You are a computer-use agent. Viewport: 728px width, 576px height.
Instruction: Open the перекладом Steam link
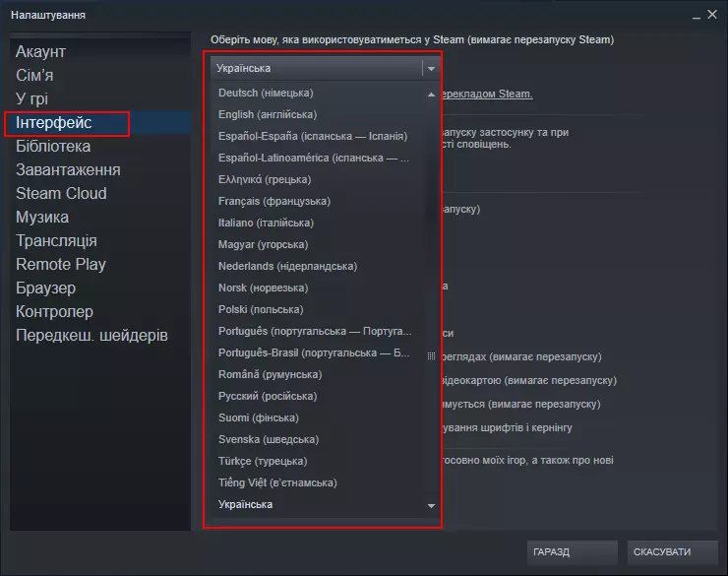(487, 95)
